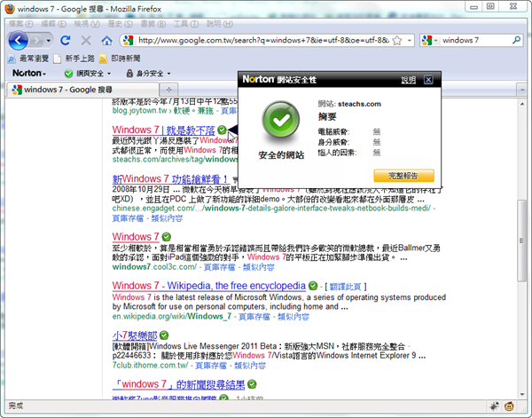Viewport: 532px width, 418px height.
Task: Click 說明 help link in Norton popup
Action: pyautogui.click(x=408, y=80)
